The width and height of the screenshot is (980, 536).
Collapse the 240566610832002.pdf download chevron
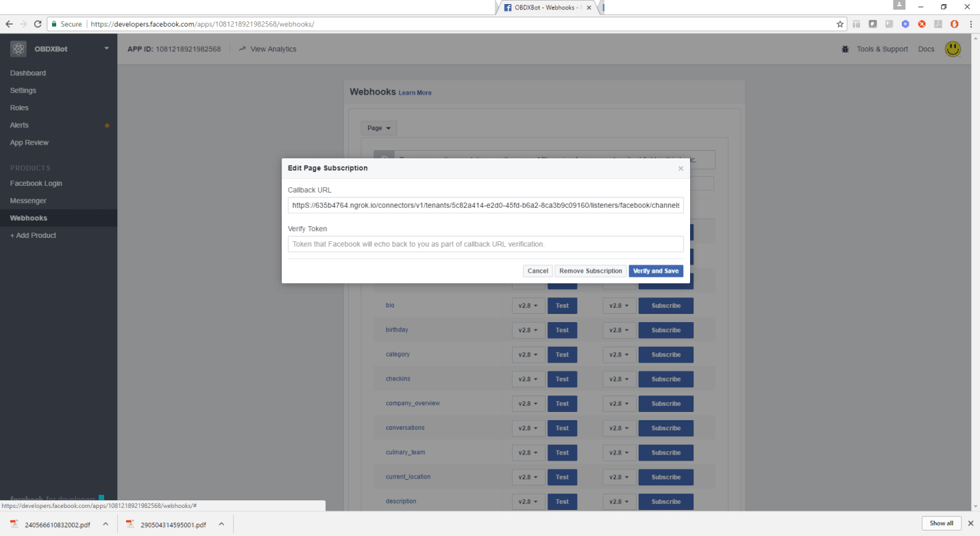tap(106, 524)
